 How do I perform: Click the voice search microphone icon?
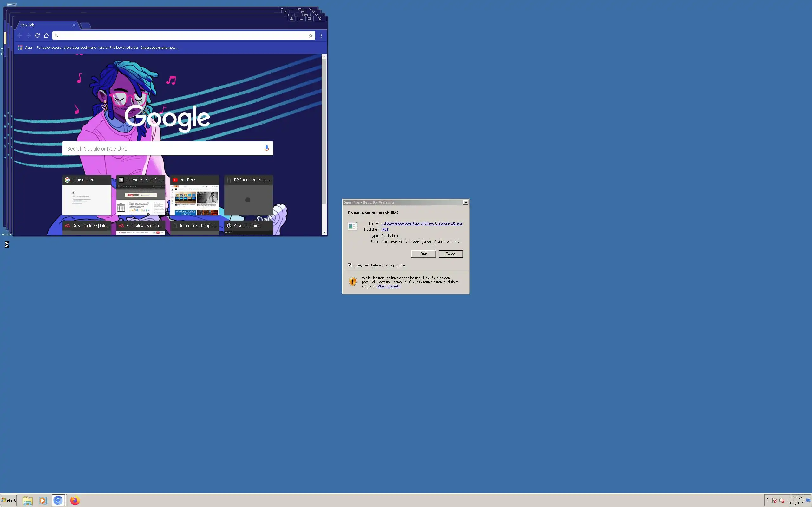(266, 148)
